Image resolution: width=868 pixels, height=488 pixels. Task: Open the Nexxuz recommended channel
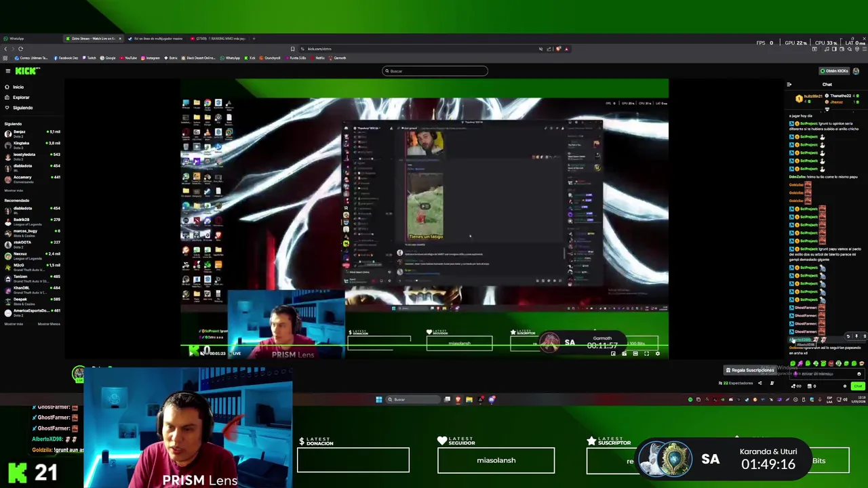33,255
